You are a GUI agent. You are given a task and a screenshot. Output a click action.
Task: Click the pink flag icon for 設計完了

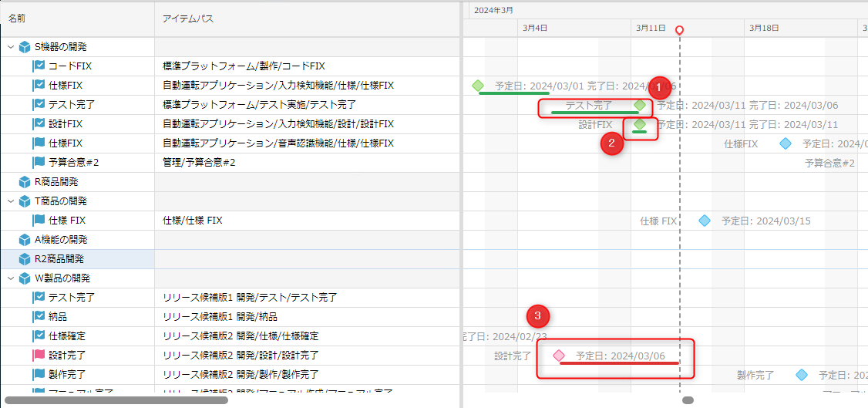(x=39, y=356)
